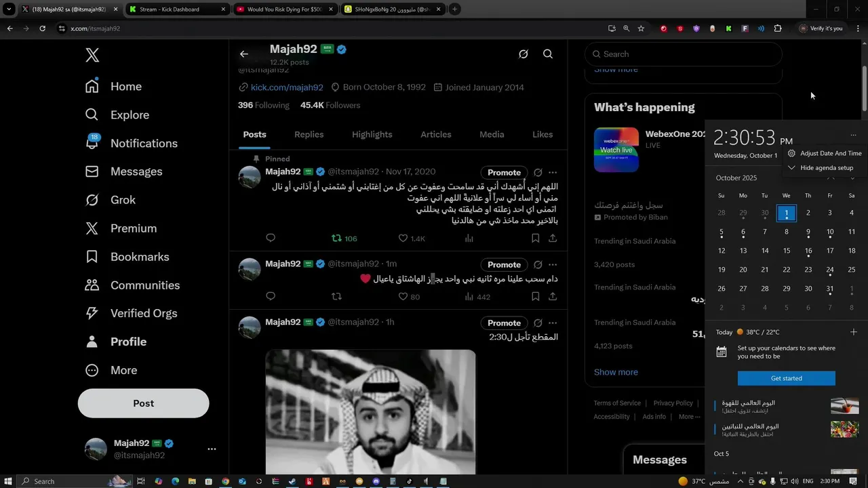Switch to the Articles tab
Screen dimensions: 868x488
436,134
